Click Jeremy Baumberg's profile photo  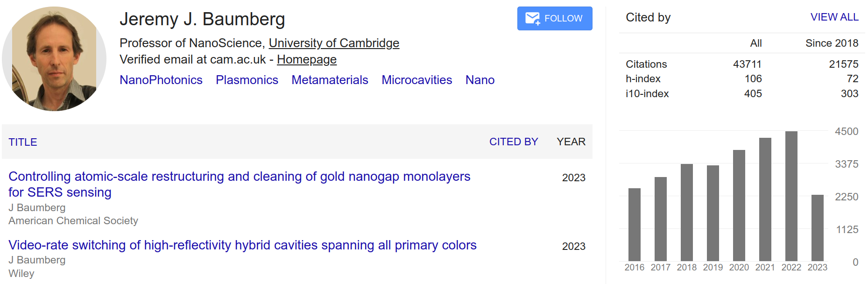[x=54, y=59]
